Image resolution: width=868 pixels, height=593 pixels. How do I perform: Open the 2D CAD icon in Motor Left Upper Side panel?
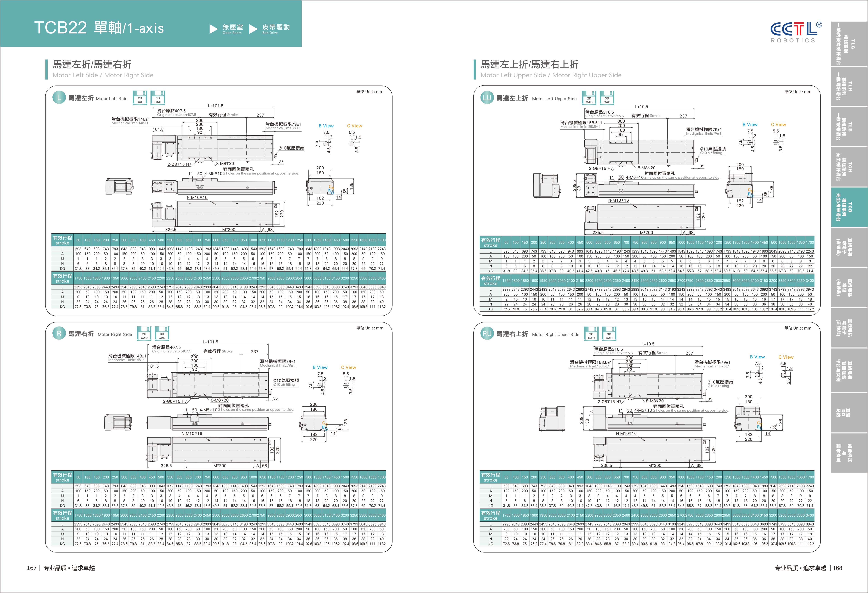[x=589, y=98]
